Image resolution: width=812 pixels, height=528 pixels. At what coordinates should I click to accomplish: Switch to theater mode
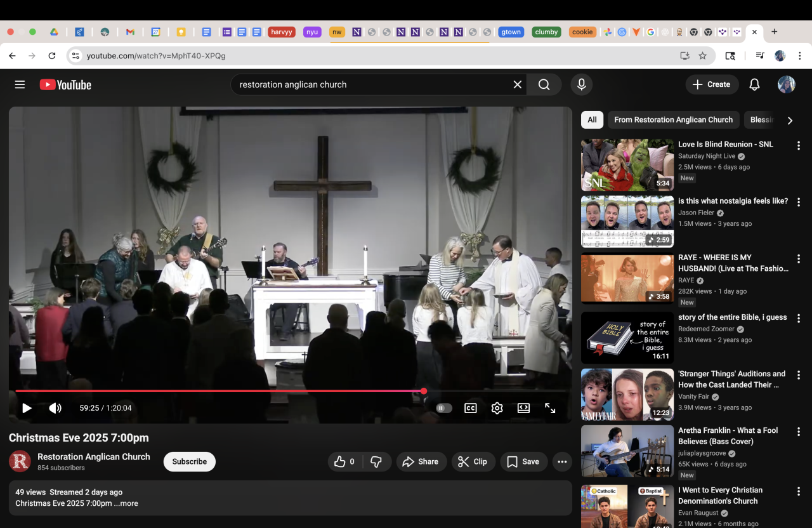523,408
